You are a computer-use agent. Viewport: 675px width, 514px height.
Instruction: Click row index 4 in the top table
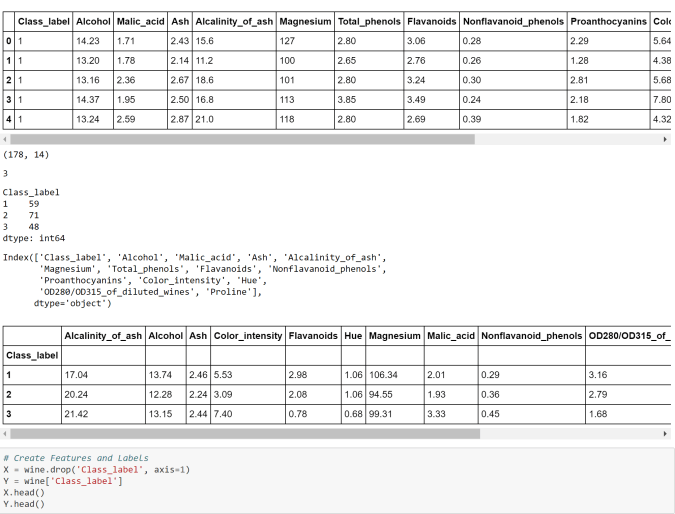pyautogui.click(x=8, y=119)
